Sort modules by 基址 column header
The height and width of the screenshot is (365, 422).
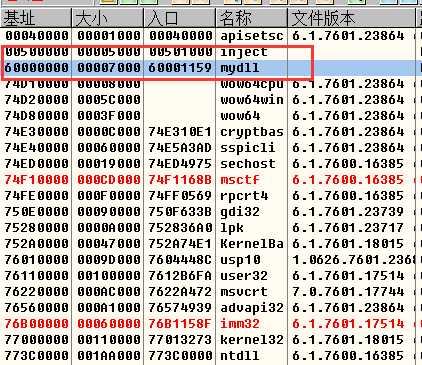[36, 18]
